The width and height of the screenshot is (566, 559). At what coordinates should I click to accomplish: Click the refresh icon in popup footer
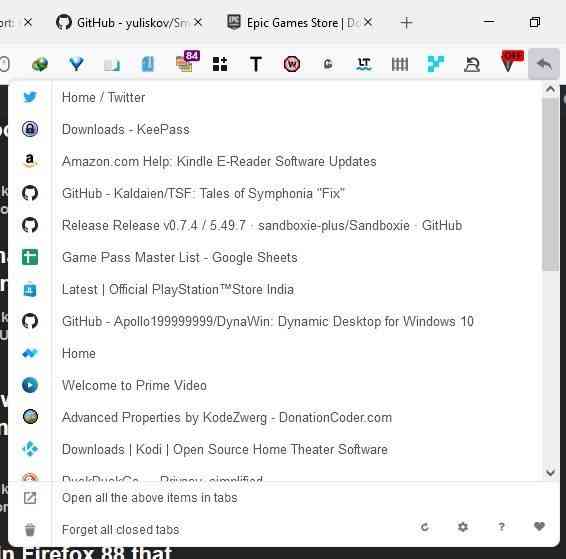click(x=425, y=527)
